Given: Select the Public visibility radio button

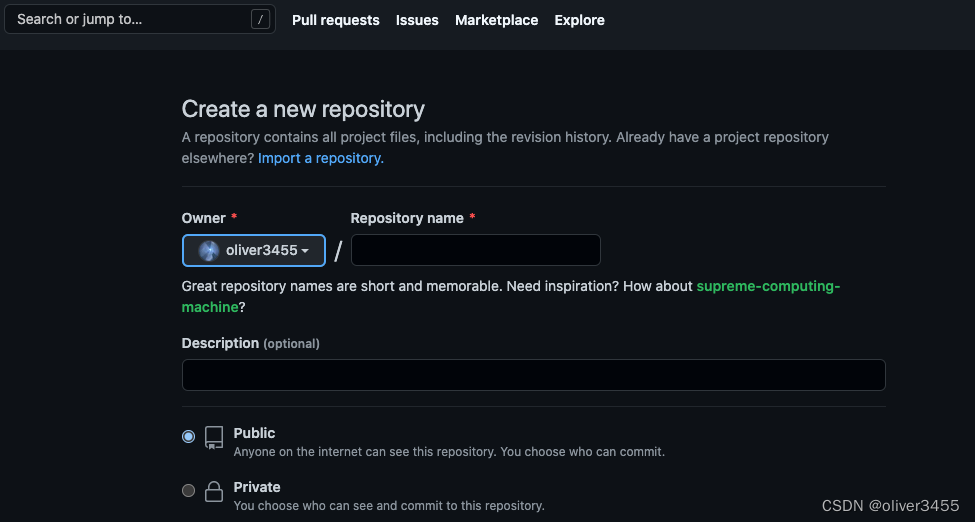Looking at the screenshot, I should pyautogui.click(x=189, y=436).
